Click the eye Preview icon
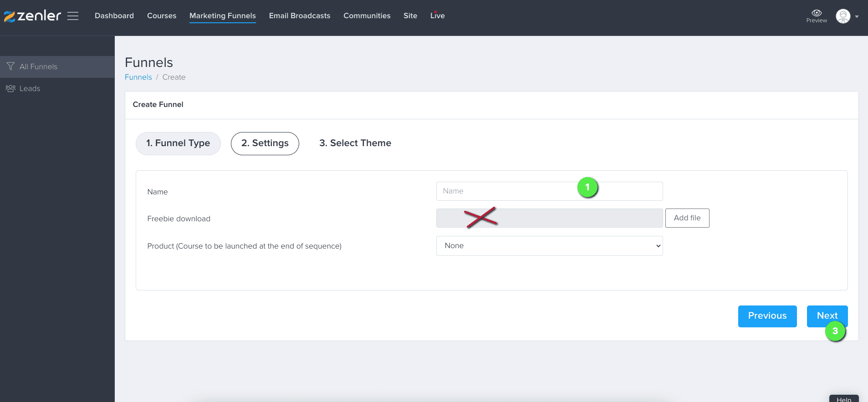The height and width of the screenshot is (402, 868). [817, 13]
